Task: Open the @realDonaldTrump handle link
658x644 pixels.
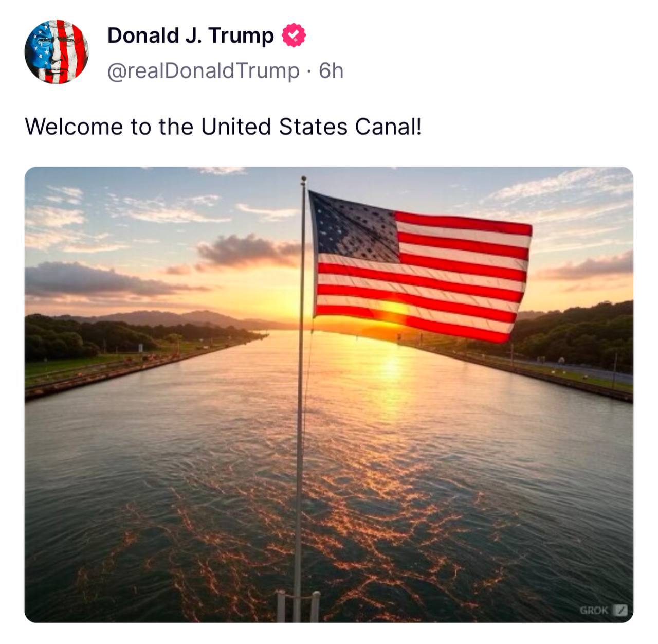Action: coord(203,71)
